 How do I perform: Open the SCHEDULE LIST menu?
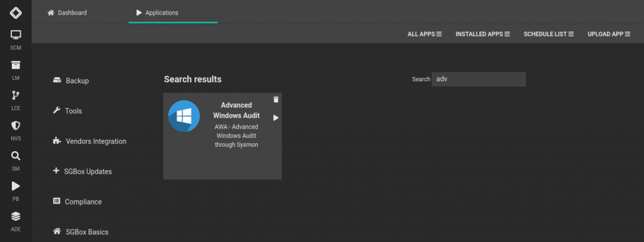548,34
